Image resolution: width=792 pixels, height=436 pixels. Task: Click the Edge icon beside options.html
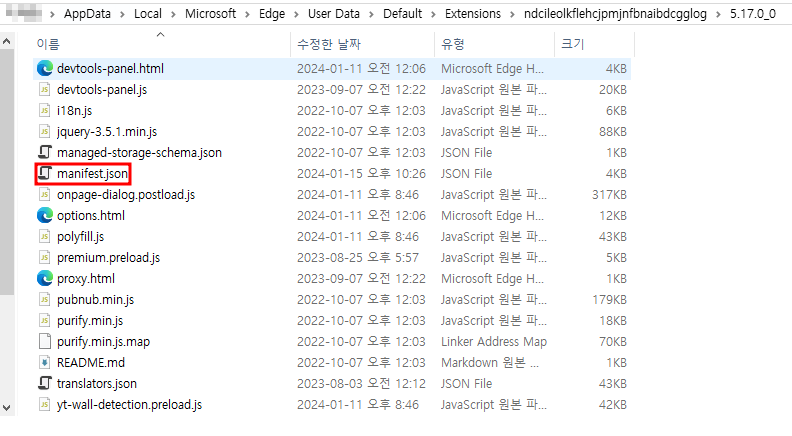(x=45, y=216)
